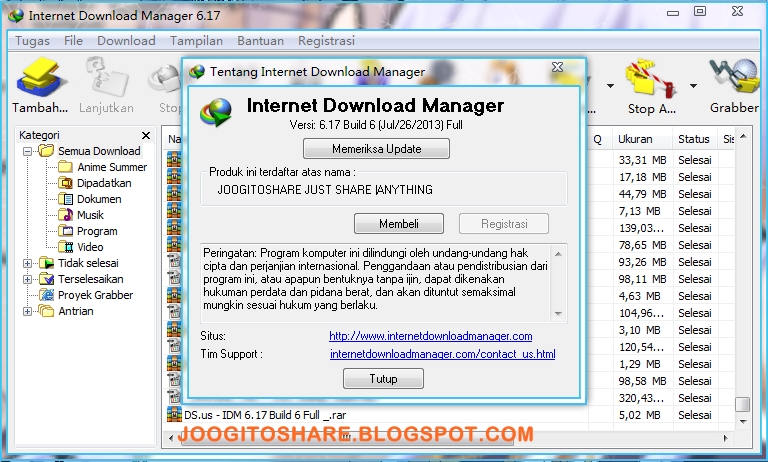Select the Program category icon
The width and height of the screenshot is (768, 462).
coord(65,231)
